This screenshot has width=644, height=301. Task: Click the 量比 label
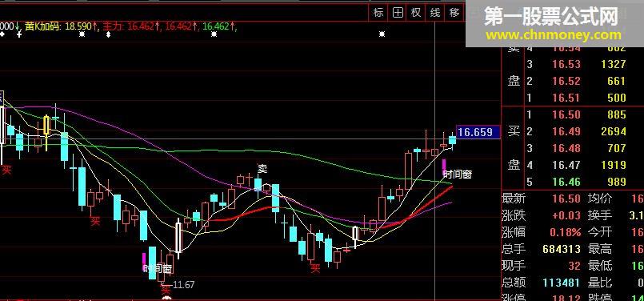pos(600,283)
